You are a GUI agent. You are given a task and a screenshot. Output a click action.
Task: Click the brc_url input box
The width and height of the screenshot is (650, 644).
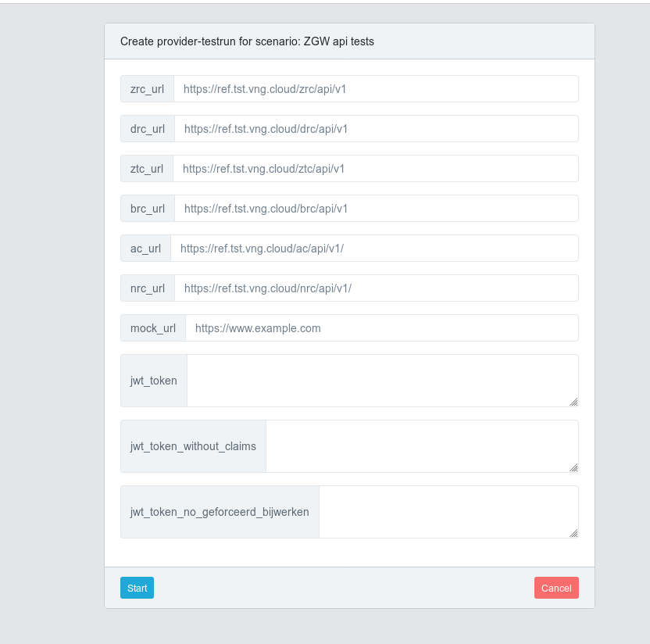tap(375, 208)
